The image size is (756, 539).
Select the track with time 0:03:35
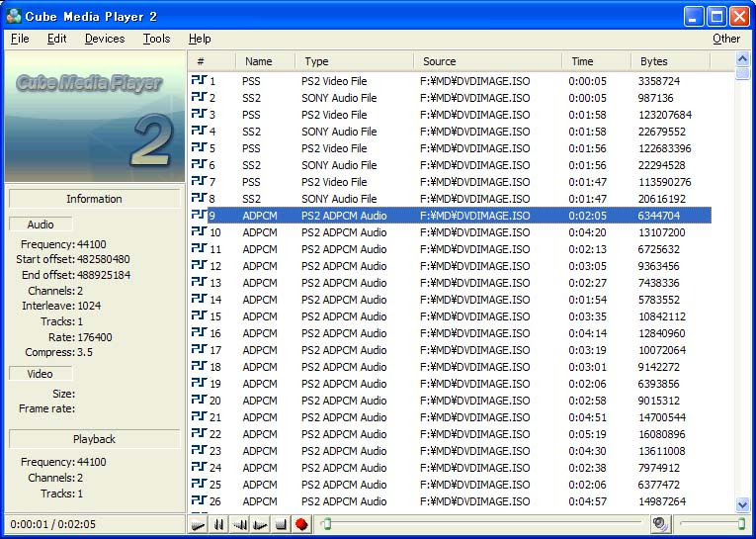point(451,316)
